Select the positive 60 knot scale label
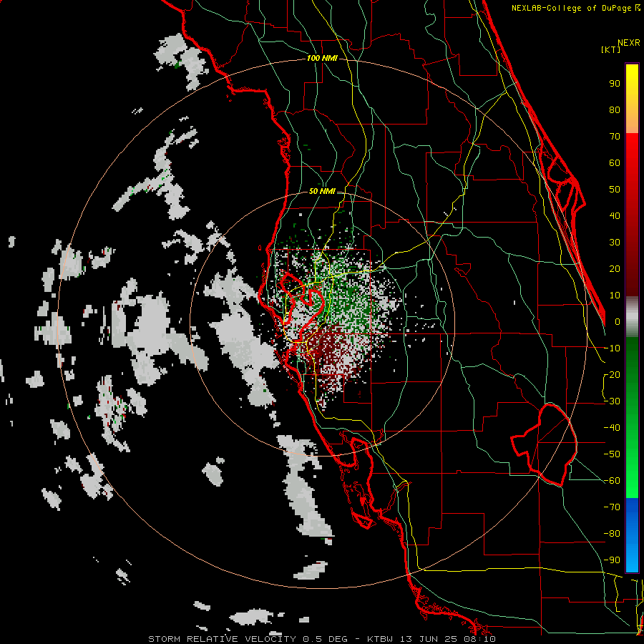This screenshot has height=644, width=644. pyautogui.click(x=615, y=162)
